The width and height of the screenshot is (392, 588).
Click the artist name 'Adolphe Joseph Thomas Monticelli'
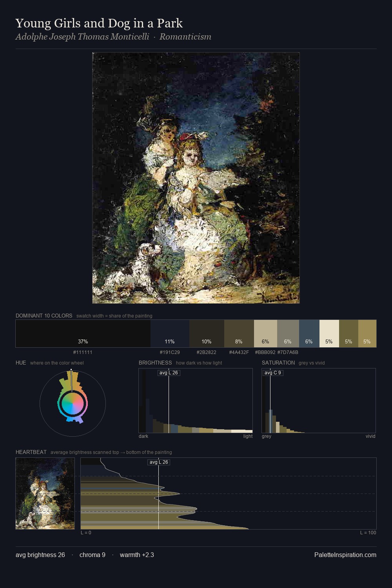click(82, 37)
